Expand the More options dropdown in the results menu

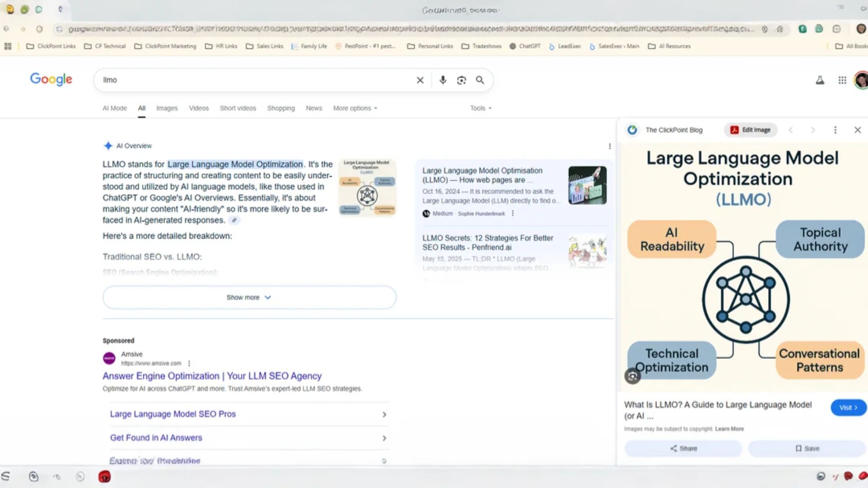354,108
